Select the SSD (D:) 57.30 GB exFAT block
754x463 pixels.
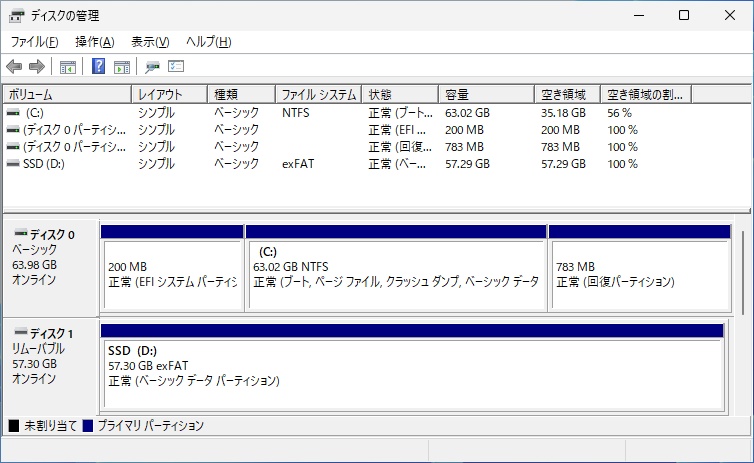[413, 368]
